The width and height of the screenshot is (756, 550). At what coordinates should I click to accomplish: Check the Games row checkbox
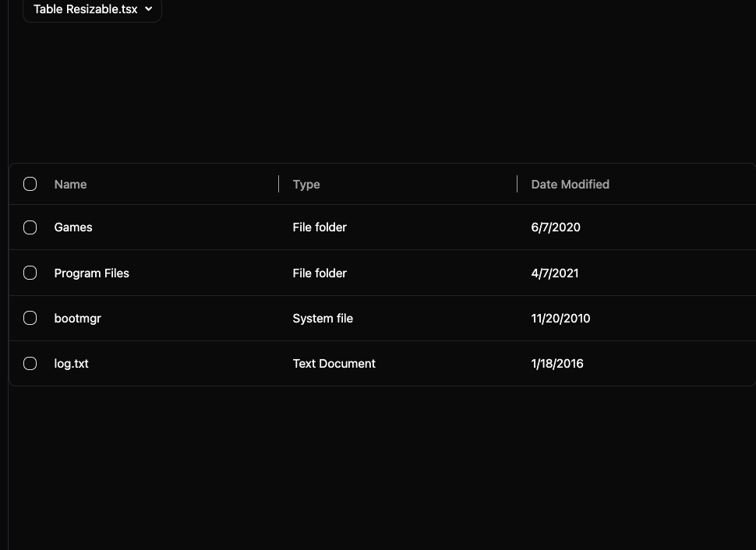pos(30,227)
